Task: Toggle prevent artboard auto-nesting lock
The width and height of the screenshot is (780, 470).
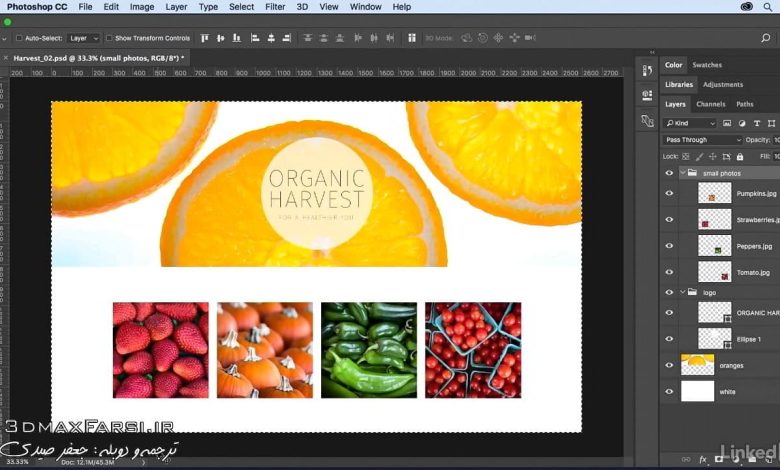Action: tap(726, 157)
